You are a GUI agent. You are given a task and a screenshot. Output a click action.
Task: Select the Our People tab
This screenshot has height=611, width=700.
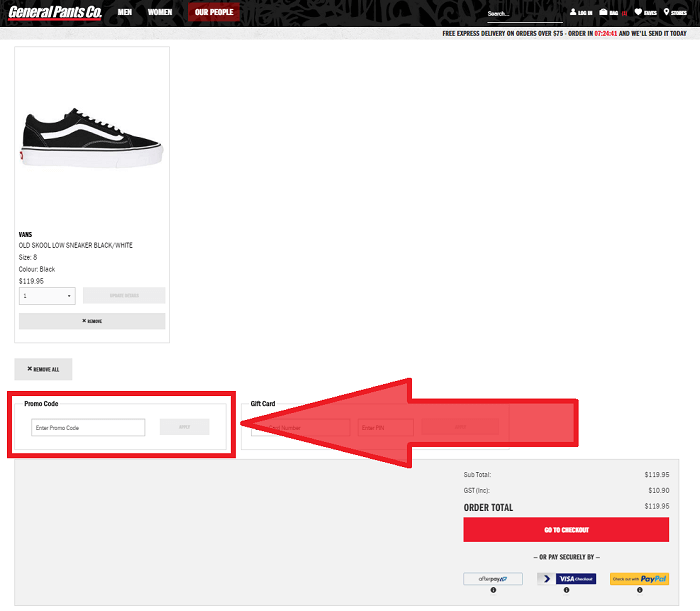pyautogui.click(x=214, y=13)
